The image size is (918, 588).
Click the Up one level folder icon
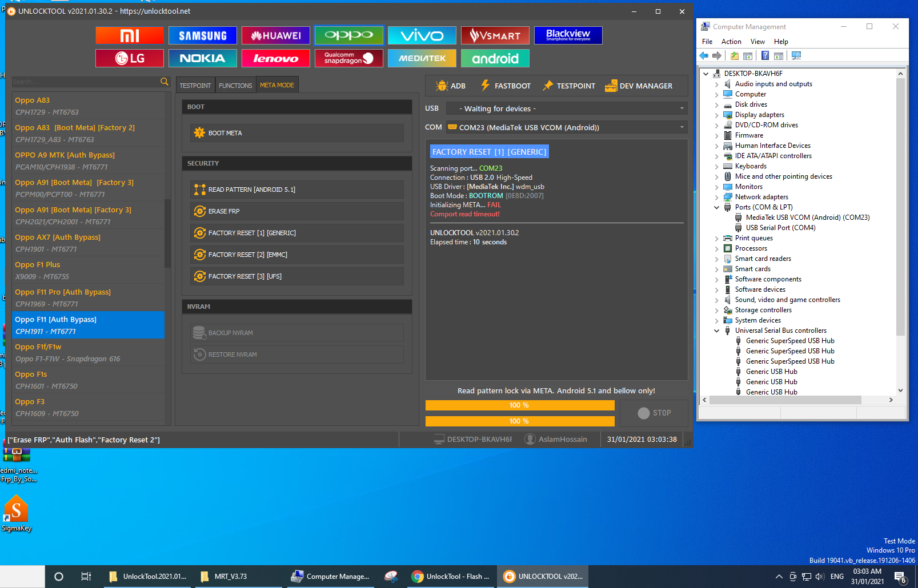(x=735, y=55)
